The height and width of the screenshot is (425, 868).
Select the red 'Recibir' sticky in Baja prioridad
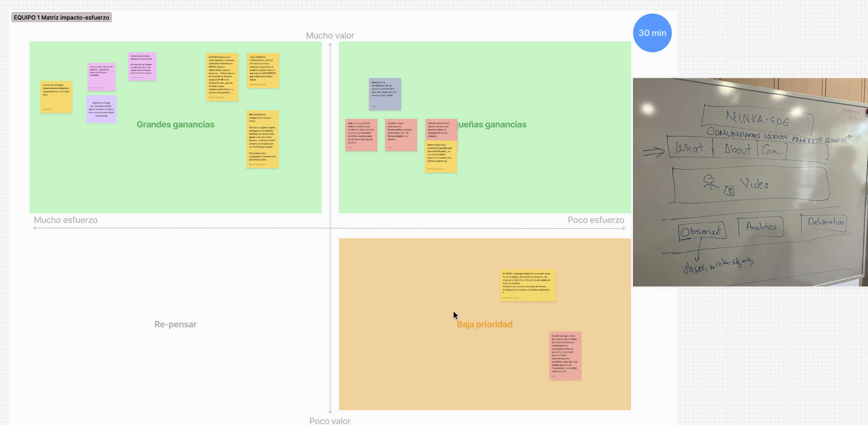point(565,356)
